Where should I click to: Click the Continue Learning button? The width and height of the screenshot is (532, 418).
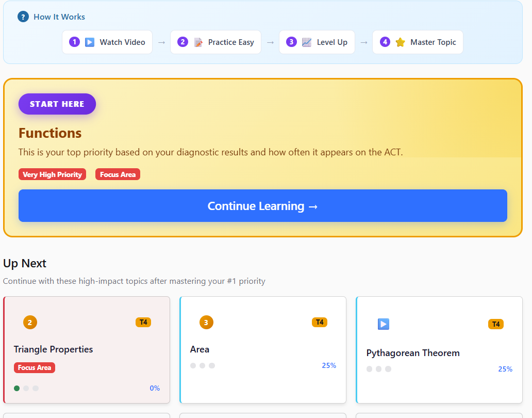(263, 206)
